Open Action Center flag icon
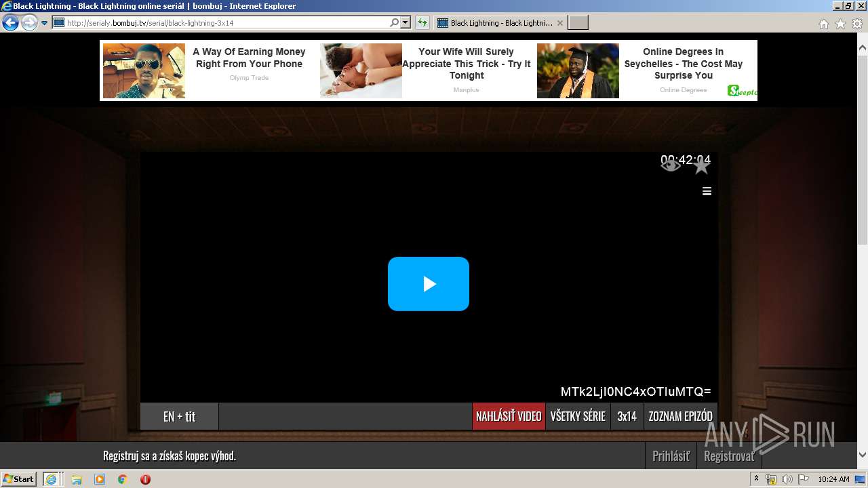Image resolution: width=868 pixels, height=488 pixels. coord(803,479)
